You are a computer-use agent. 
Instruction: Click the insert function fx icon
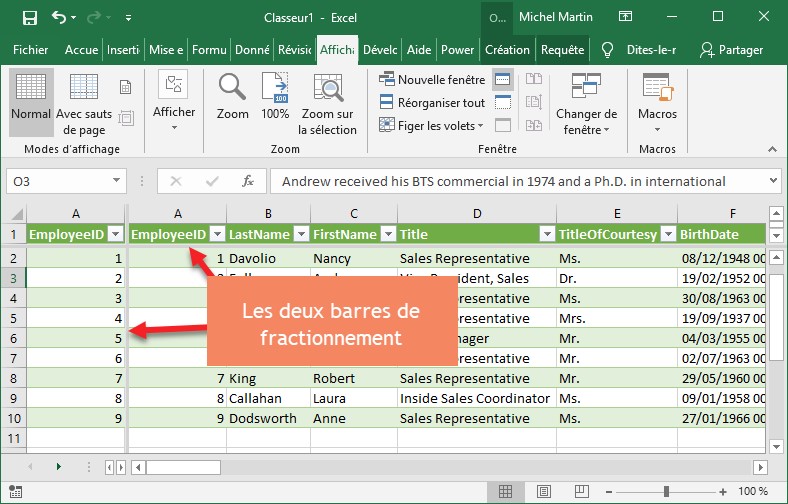pos(248,181)
